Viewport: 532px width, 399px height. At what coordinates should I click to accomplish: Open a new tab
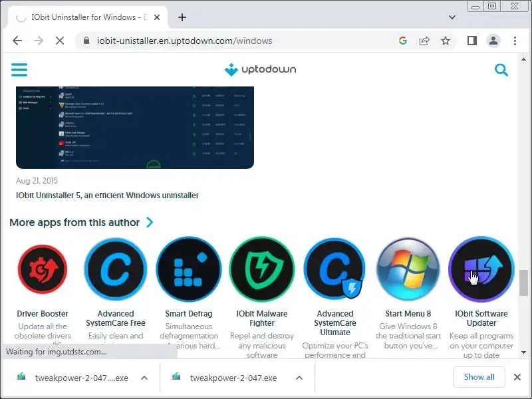click(182, 17)
